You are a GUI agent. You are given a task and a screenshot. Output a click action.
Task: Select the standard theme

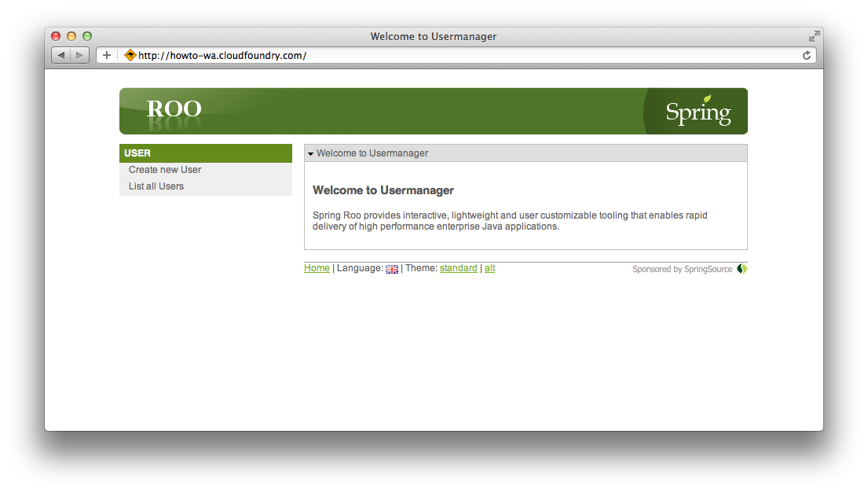(459, 268)
